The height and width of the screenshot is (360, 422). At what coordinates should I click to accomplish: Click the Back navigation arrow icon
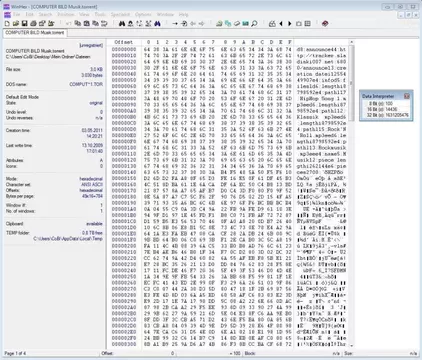[193, 23]
